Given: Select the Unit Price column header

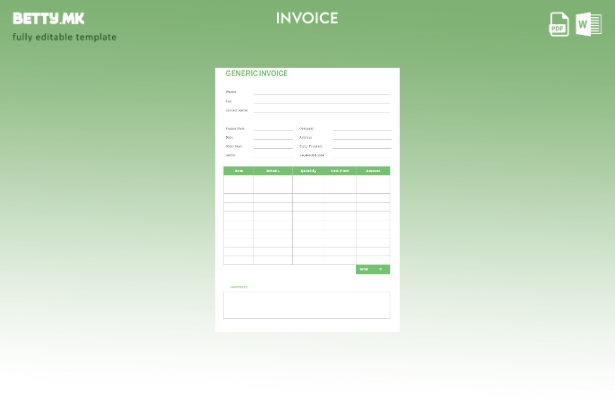Looking at the screenshot, I should [x=340, y=171].
